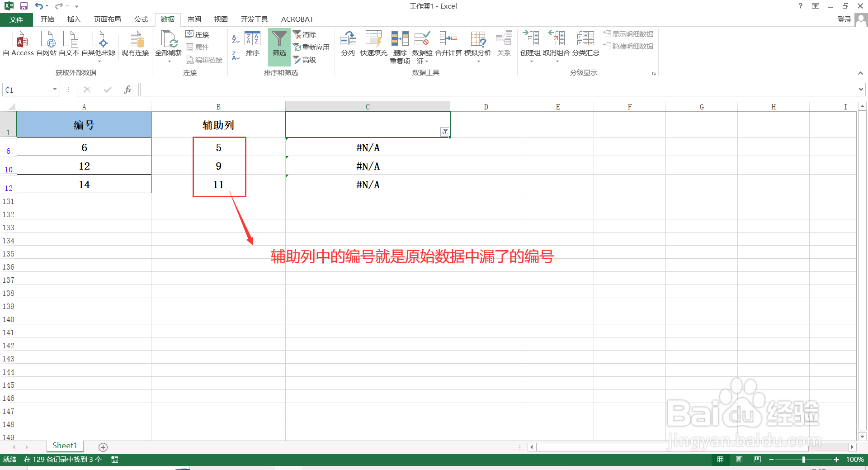The width and height of the screenshot is (868, 470).
Task: Click Existing Connections (现有连接) icon
Action: (x=135, y=43)
